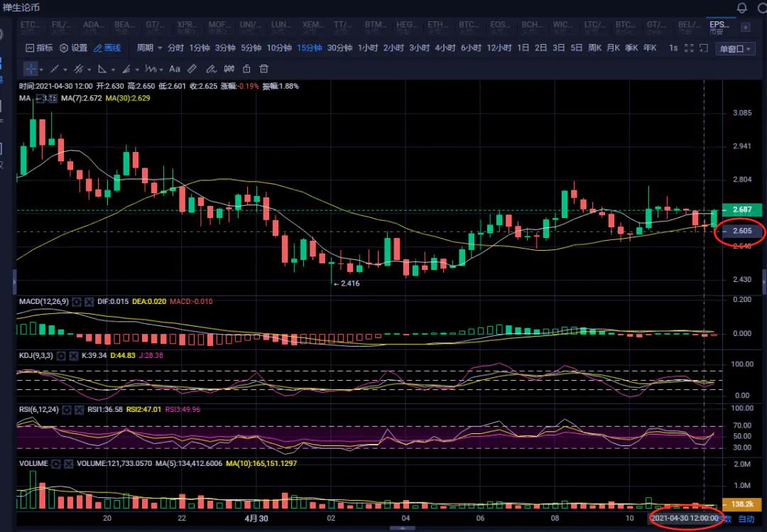Expand the fan lines dropdown arrow

(137, 70)
